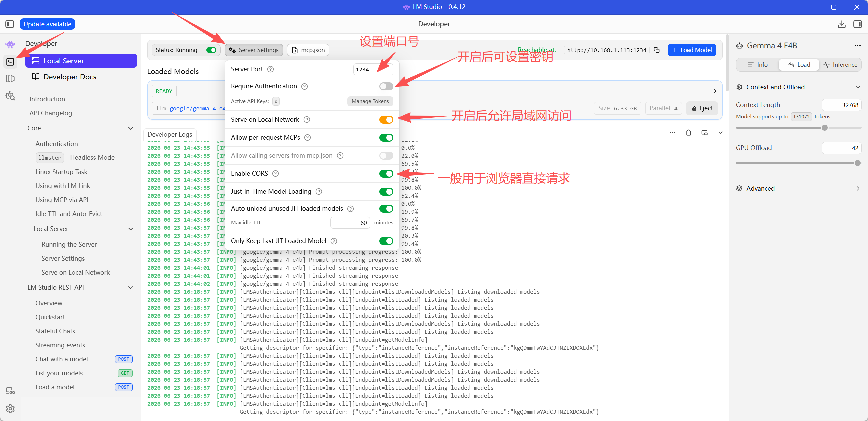Adjust the Context Length slider handle
The height and width of the screenshot is (421, 868).
824,128
